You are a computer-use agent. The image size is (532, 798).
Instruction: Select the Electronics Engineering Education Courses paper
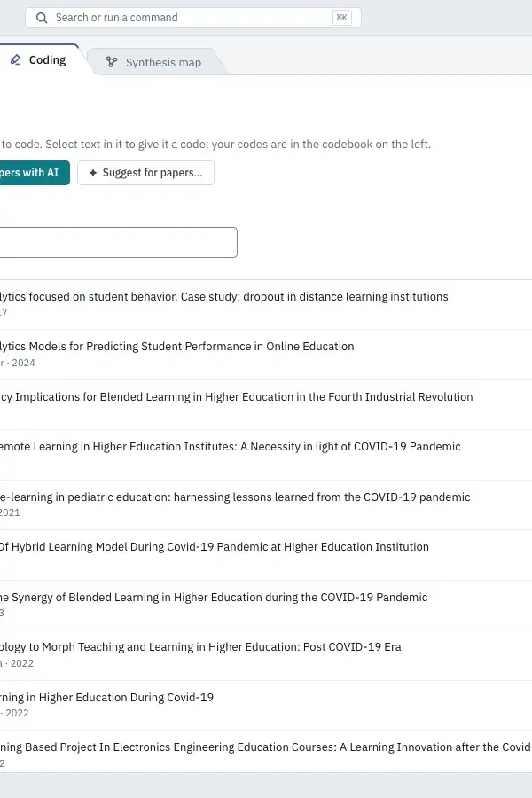[266, 752]
